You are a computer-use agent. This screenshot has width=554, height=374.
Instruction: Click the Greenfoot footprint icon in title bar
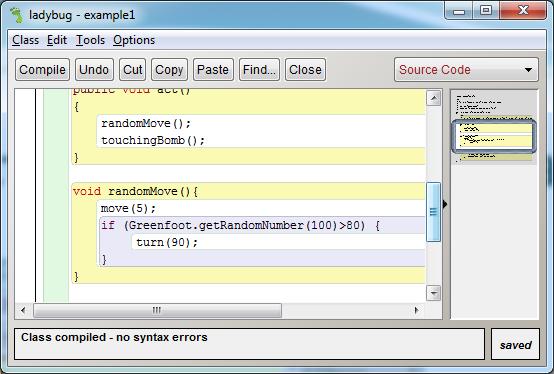click(x=16, y=15)
